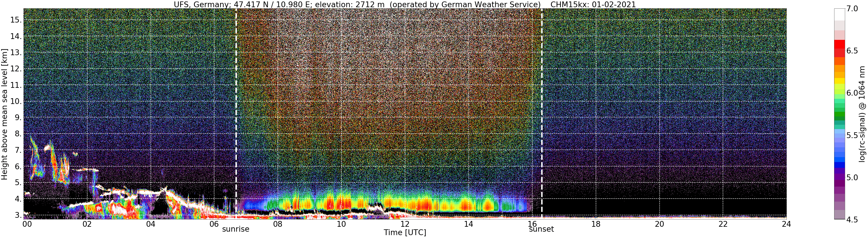This screenshot has width=868, height=238.
Task: Click the 'Time [UTC]' axis label
Action: 405,233
